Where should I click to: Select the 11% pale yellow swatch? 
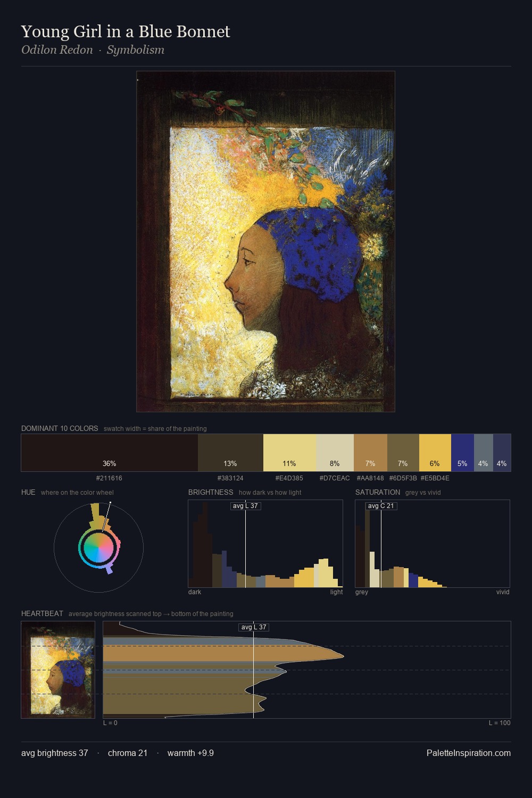click(289, 453)
